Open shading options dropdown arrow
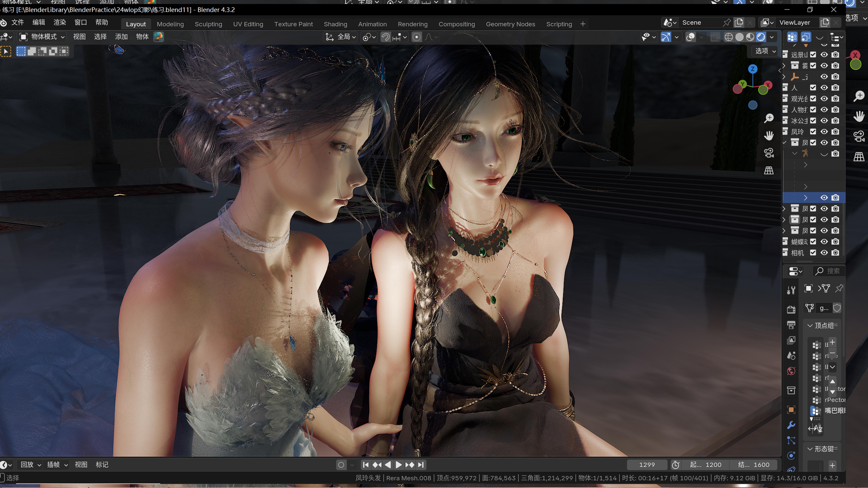Screen dimensions: 868x488 (772, 37)
